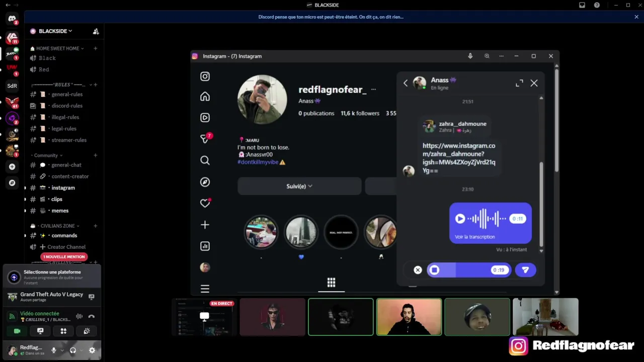Open headphone output options arrow

(x=81, y=350)
